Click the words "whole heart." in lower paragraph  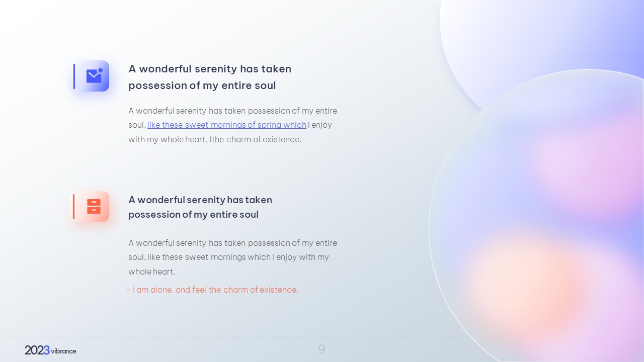(152, 271)
